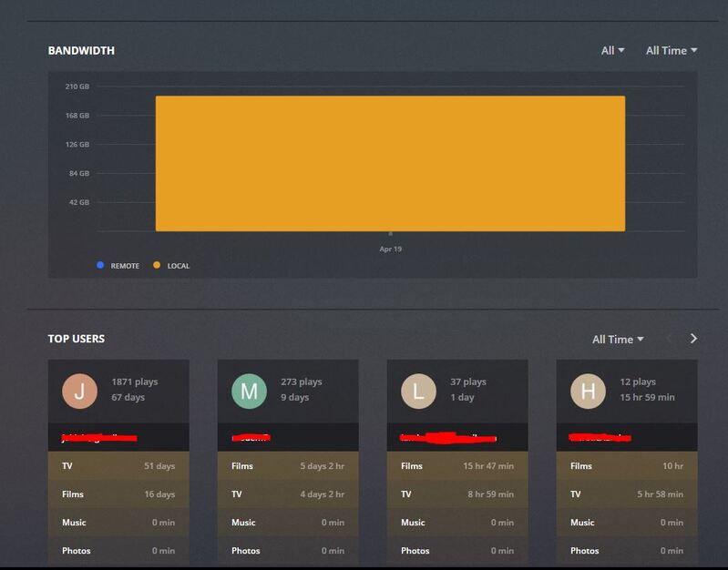The width and height of the screenshot is (728, 570).
Task: Click the M user avatar
Action: click(249, 392)
